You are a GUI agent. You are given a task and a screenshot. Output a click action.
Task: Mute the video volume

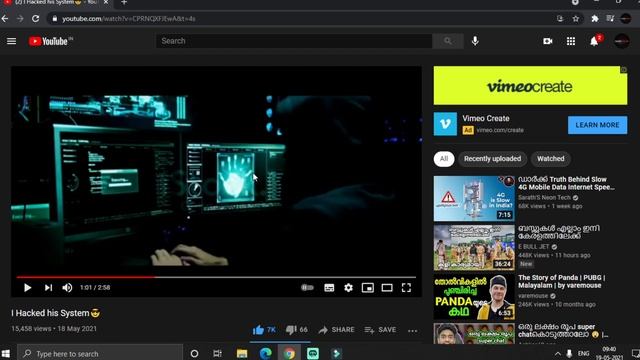(x=67, y=288)
